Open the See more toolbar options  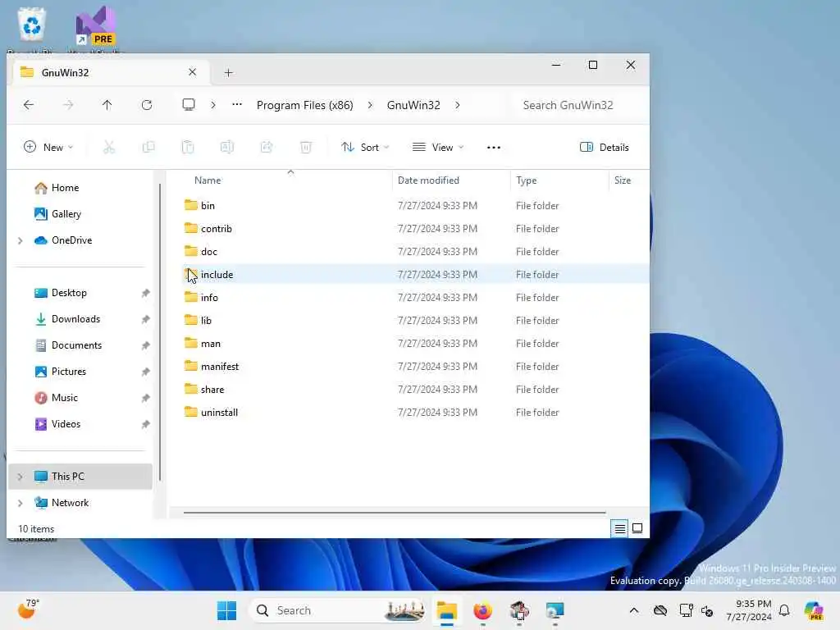pos(493,148)
